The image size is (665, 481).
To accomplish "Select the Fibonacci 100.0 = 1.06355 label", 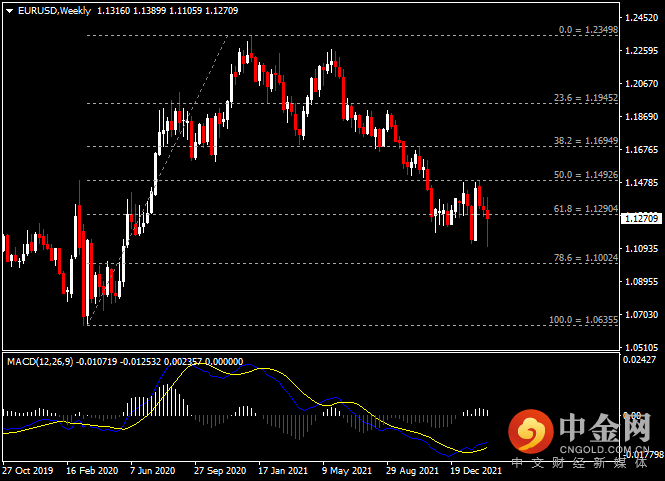I will coord(584,319).
